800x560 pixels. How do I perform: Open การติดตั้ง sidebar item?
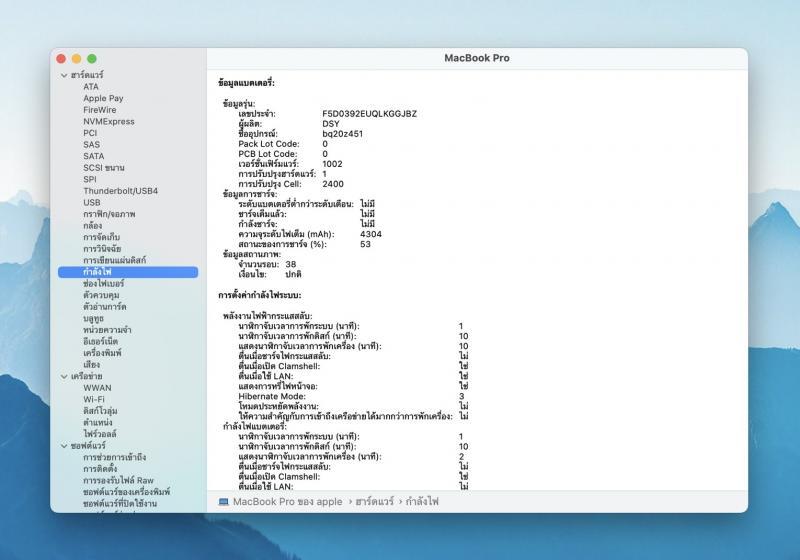[100, 469]
